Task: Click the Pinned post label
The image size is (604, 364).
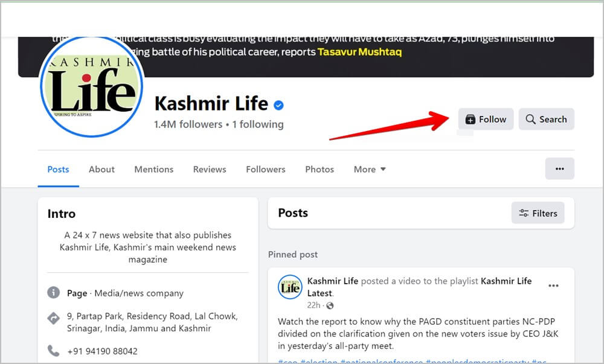Action: coord(293,254)
